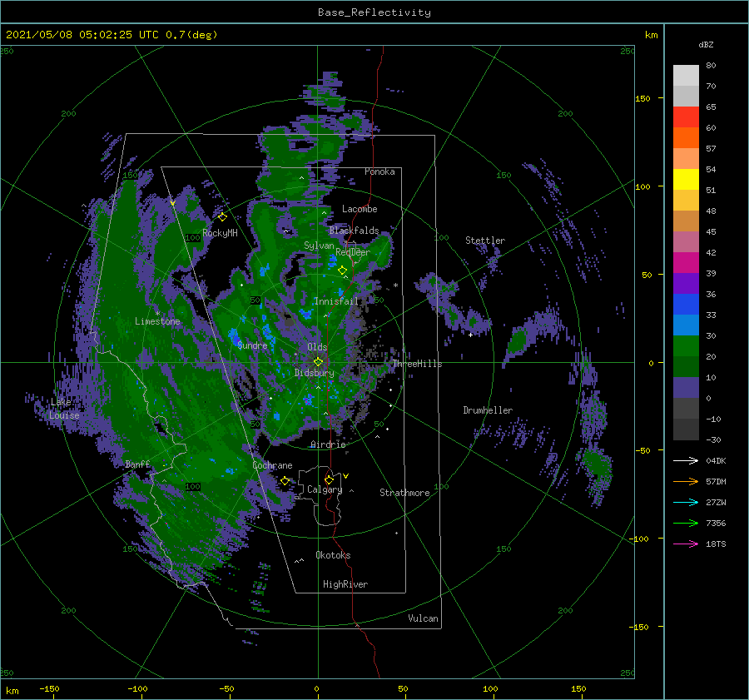749x700 pixels.
Task: Click the Calgary city label
Action: (x=325, y=489)
